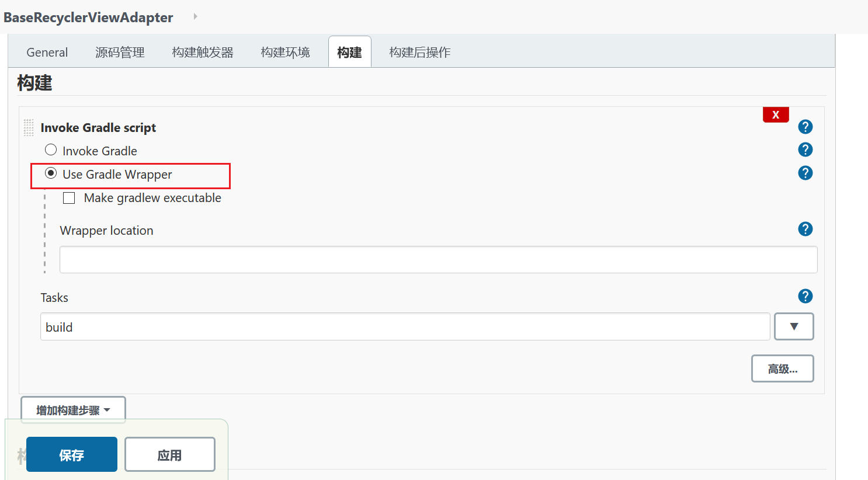The image size is (868, 480).
Task: Apply changes using the 应用 button
Action: coord(169,454)
